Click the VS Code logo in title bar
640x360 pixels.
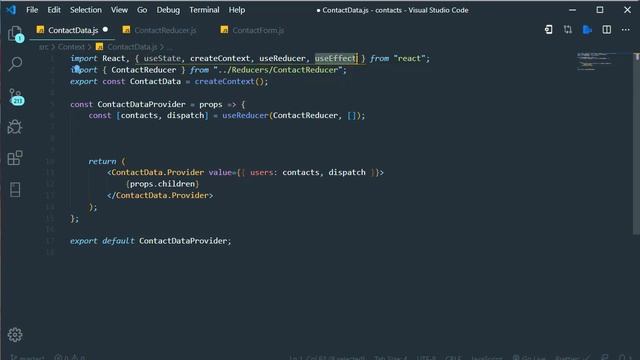coord(11,9)
